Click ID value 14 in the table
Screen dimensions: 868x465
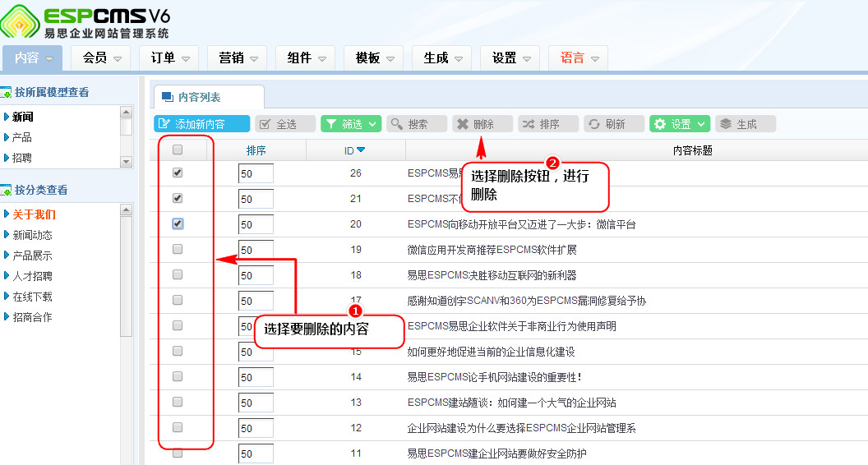(x=356, y=377)
